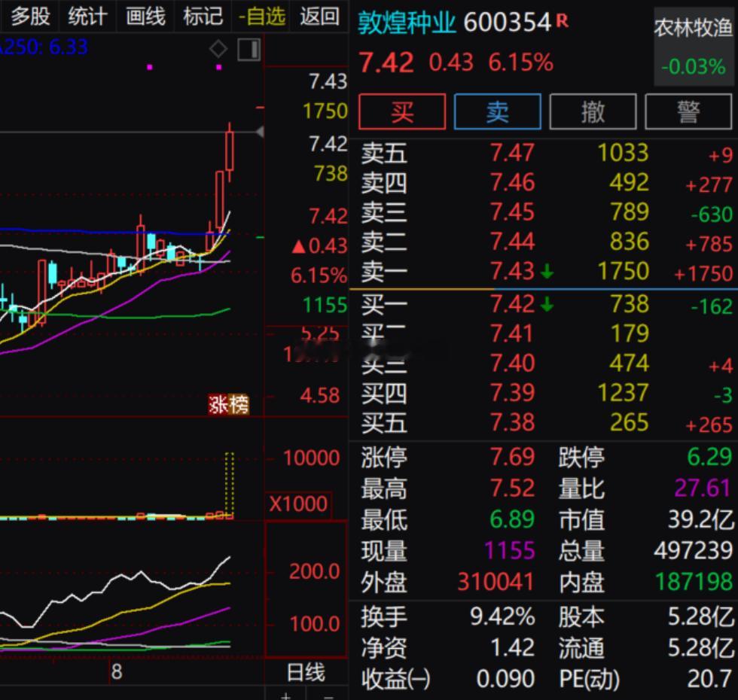
Task: Click 卖一 volume 1750 in order book
Action: click(624, 272)
